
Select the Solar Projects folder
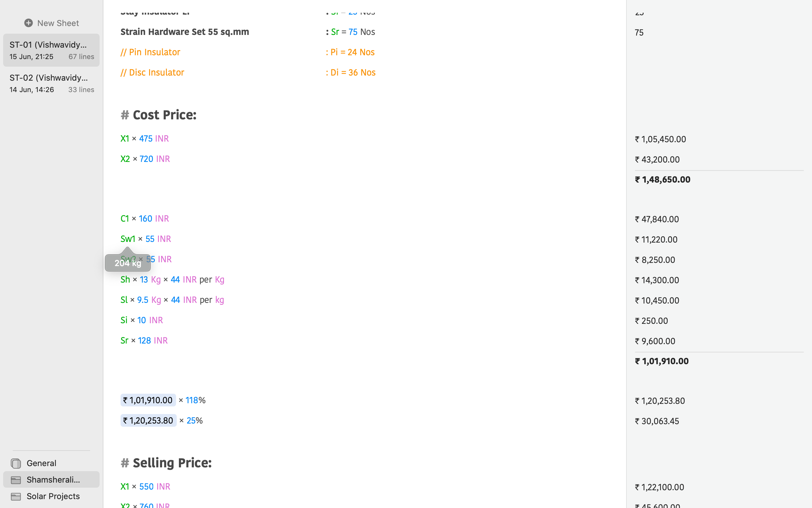click(51, 496)
